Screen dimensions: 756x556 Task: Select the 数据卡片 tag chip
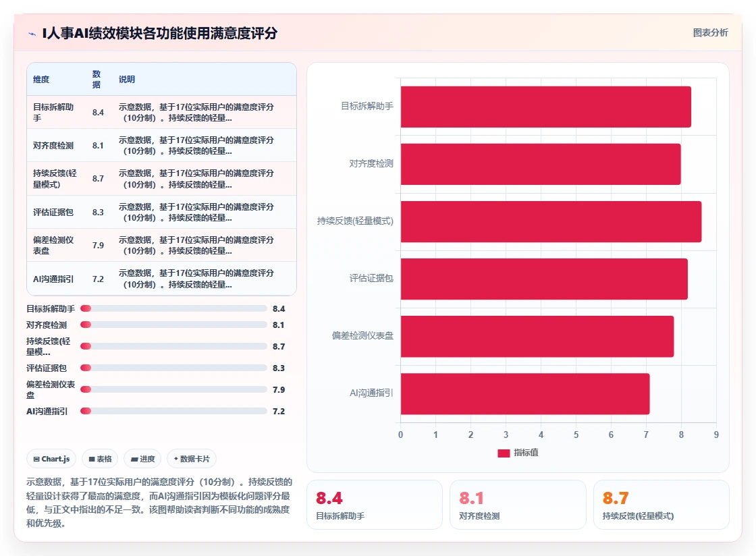(x=192, y=459)
